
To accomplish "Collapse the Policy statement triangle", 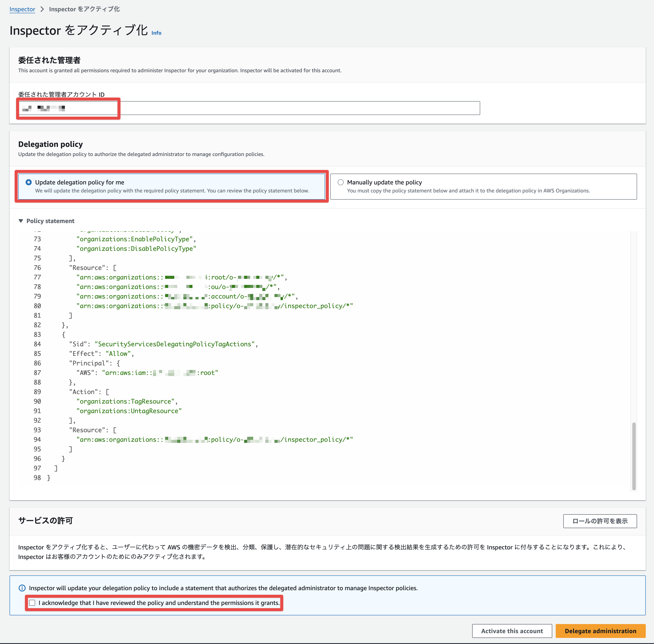I will pyautogui.click(x=21, y=221).
